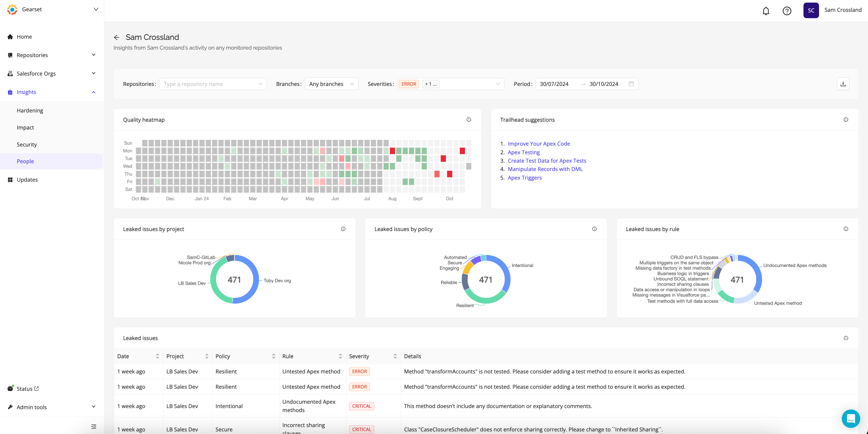Download the insights report

(843, 84)
